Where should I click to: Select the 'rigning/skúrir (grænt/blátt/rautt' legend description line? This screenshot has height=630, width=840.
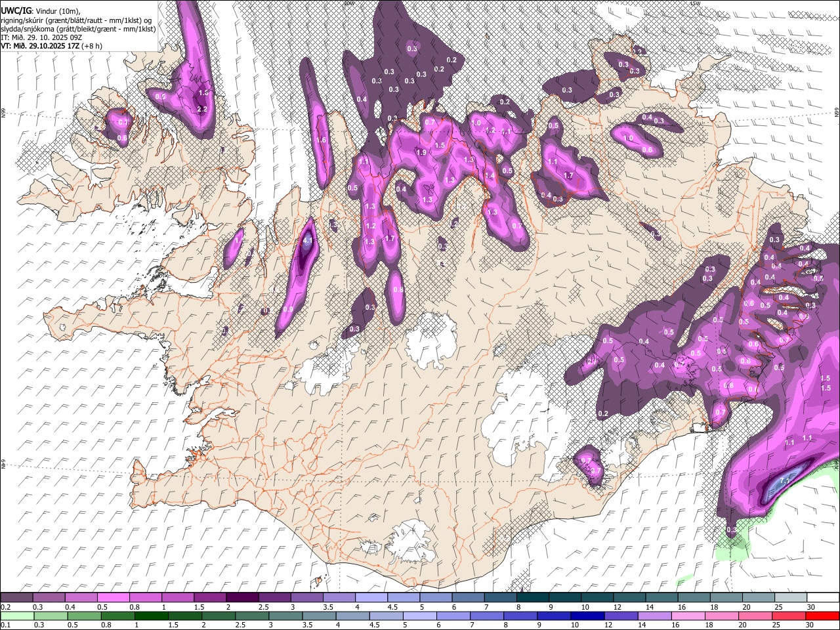(78, 20)
